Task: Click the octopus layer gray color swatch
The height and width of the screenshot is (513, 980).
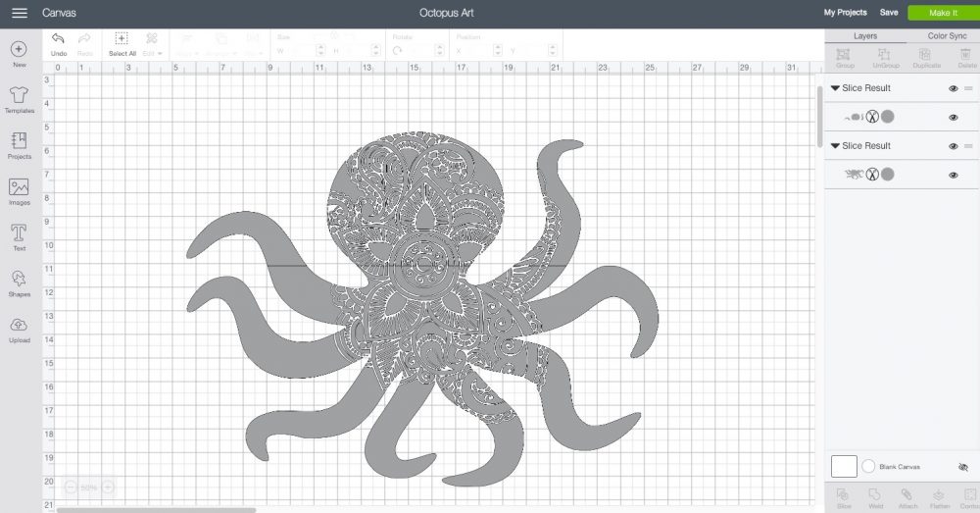Action: [x=888, y=174]
